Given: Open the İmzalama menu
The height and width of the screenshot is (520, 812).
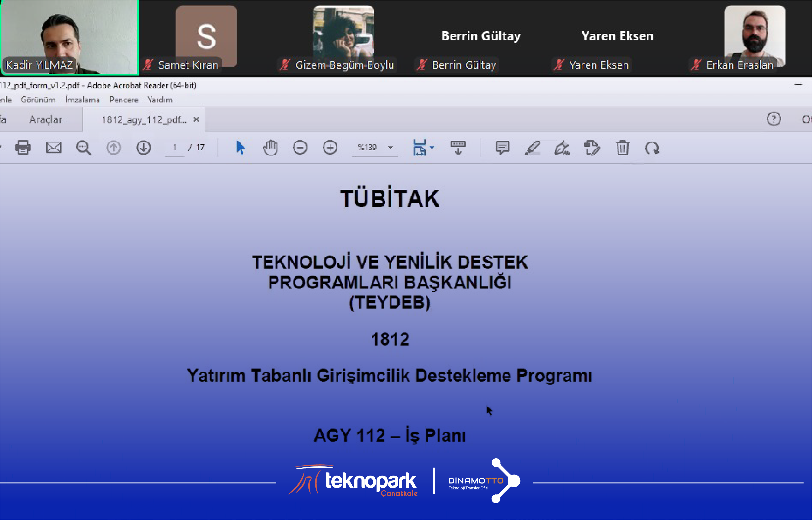Looking at the screenshot, I should (83, 100).
